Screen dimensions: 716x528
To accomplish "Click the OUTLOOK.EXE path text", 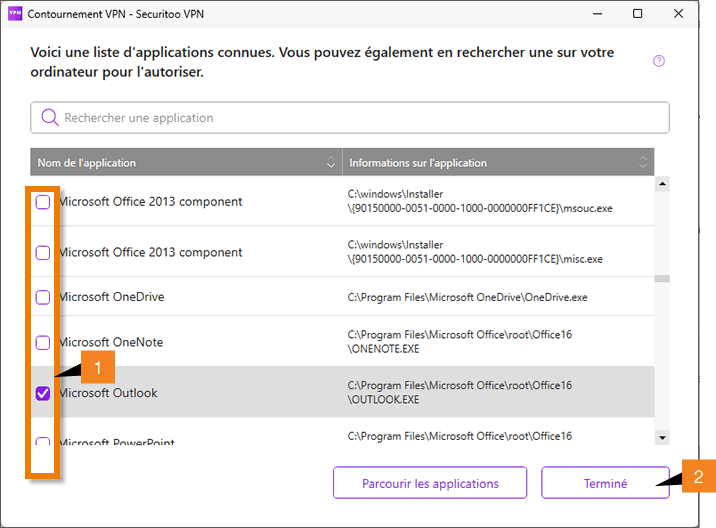I will click(x=459, y=392).
